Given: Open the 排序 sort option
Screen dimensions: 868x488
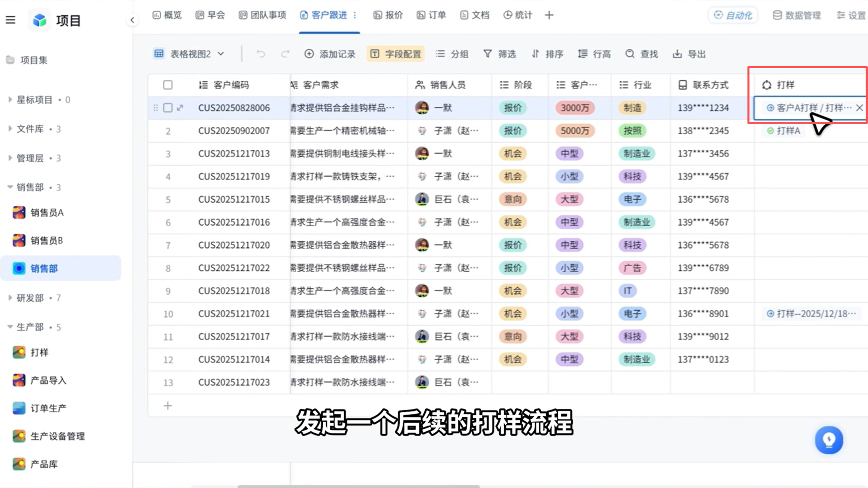Looking at the screenshot, I should (x=547, y=54).
